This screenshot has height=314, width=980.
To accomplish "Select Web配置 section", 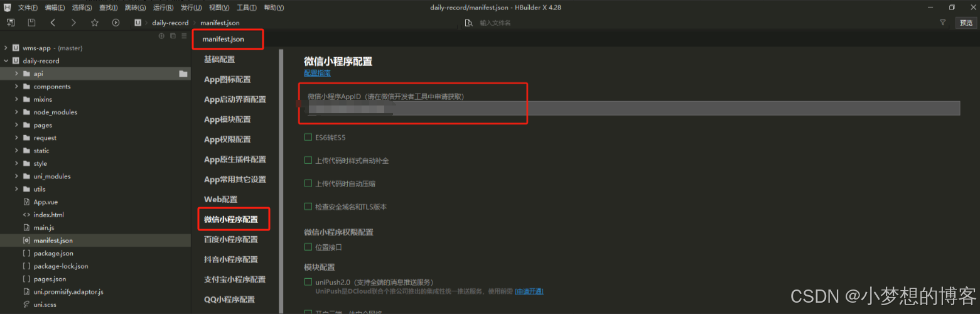I will tap(221, 199).
